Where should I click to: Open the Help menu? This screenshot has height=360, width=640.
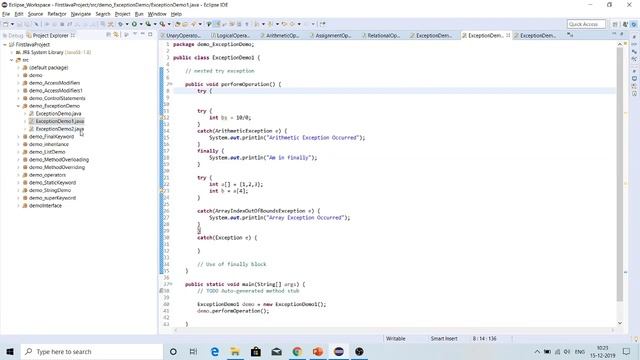pyautogui.click(x=176, y=14)
